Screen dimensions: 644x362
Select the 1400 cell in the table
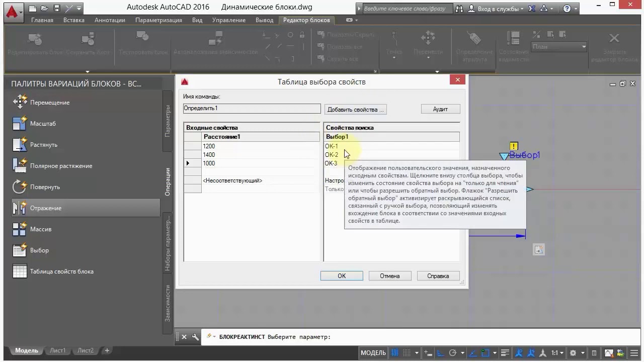tap(261, 155)
